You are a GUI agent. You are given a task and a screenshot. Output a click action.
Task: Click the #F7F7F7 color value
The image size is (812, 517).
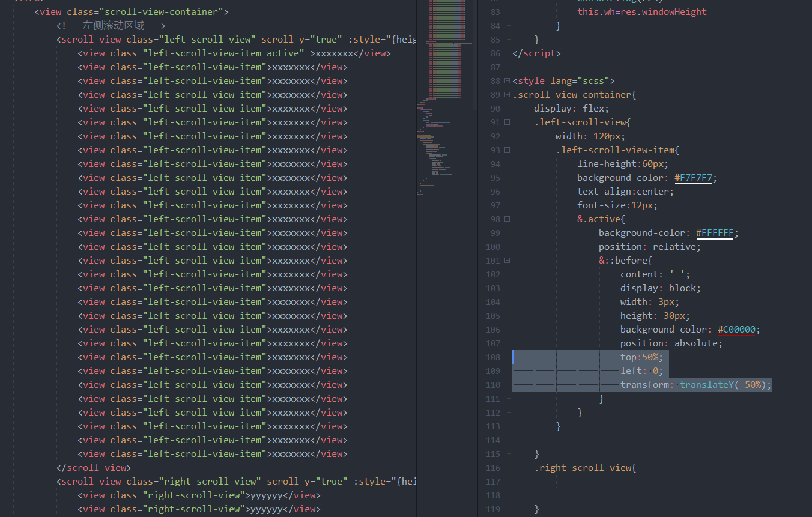[x=693, y=178]
